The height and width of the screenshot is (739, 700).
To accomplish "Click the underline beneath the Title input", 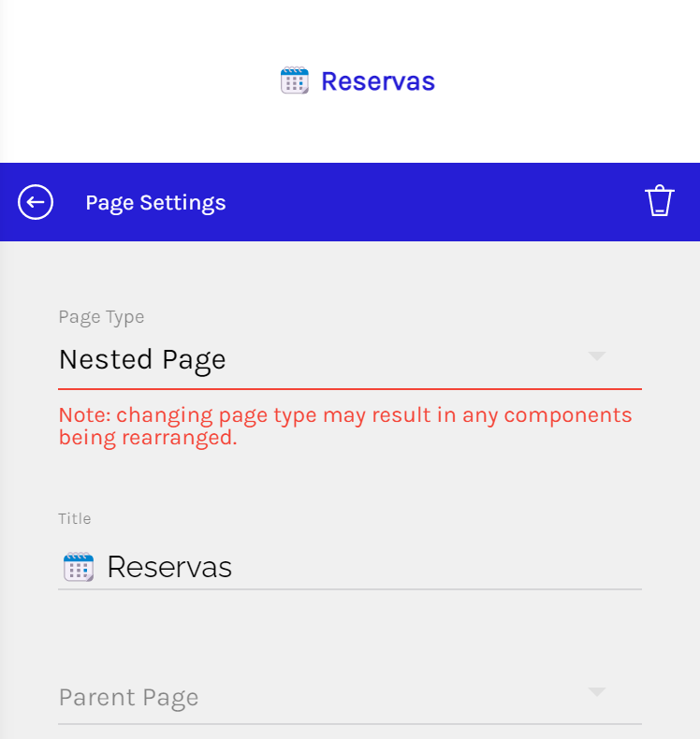I will (349, 589).
